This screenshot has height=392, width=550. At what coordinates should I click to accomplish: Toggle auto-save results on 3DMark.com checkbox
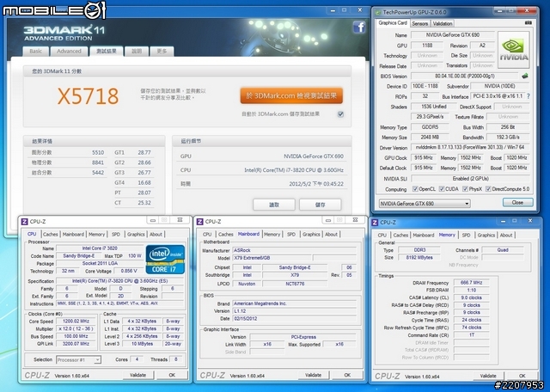(x=340, y=114)
